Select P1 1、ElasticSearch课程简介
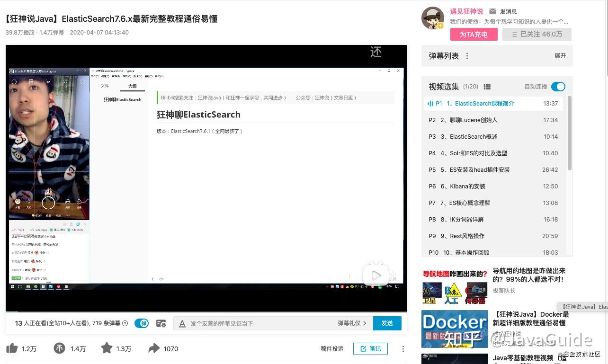The height and width of the screenshot is (364, 608). coord(493,104)
